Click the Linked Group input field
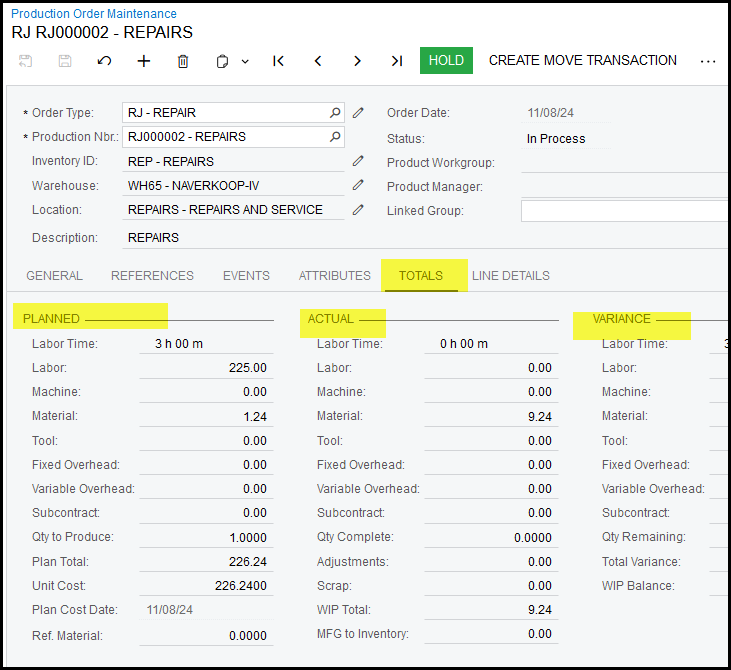Screen dimensions: 731x670 (x=624, y=211)
